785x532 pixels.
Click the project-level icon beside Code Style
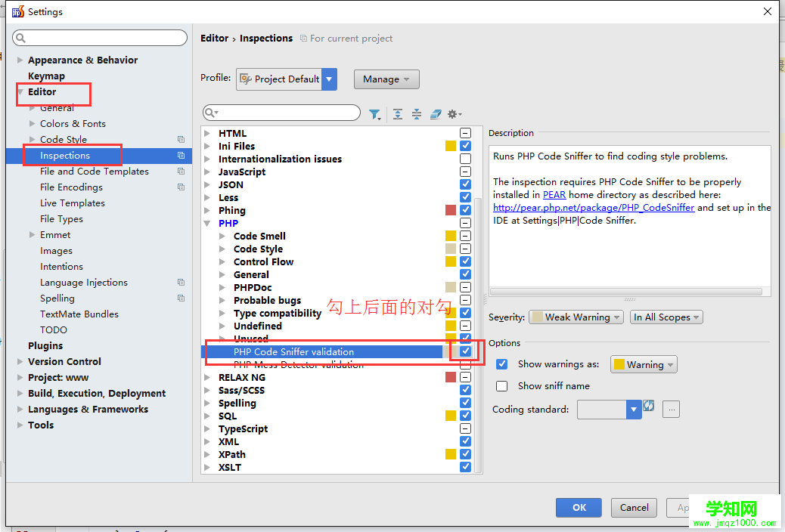tap(182, 140)
